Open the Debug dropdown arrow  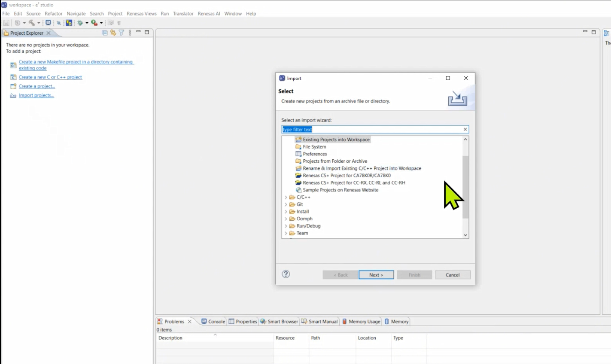[x=87, y=23]
